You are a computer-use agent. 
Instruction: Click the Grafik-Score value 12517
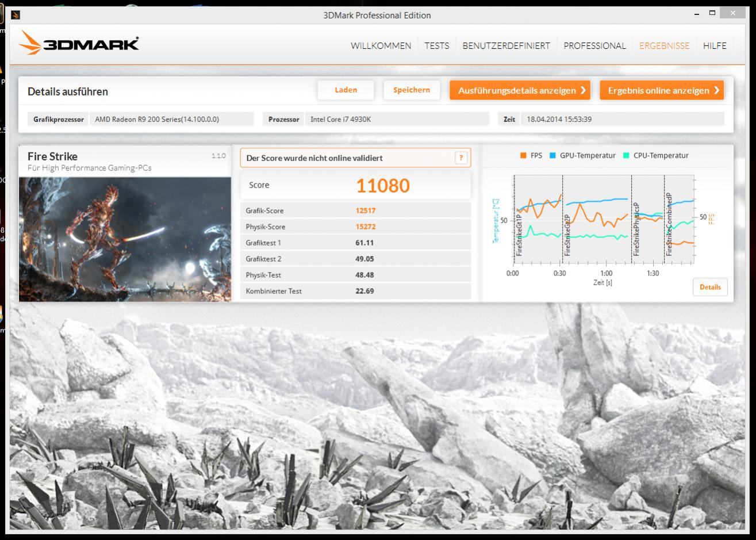[365, 210]
